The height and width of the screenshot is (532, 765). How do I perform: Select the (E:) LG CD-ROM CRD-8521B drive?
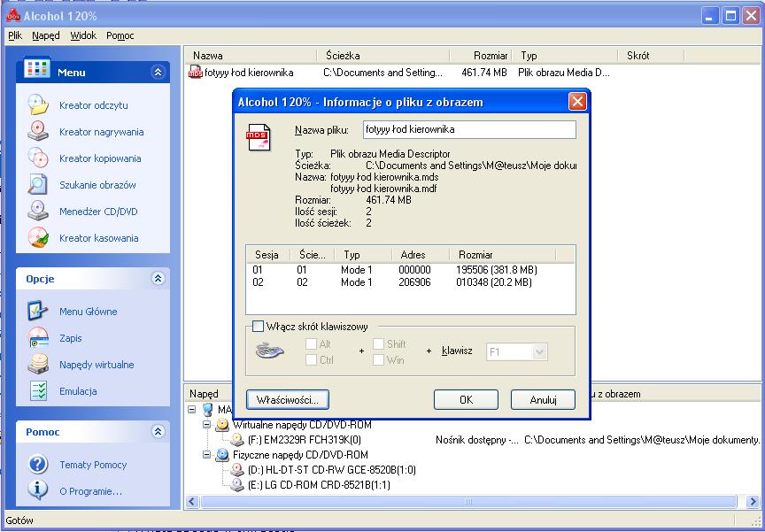[319, 485]
